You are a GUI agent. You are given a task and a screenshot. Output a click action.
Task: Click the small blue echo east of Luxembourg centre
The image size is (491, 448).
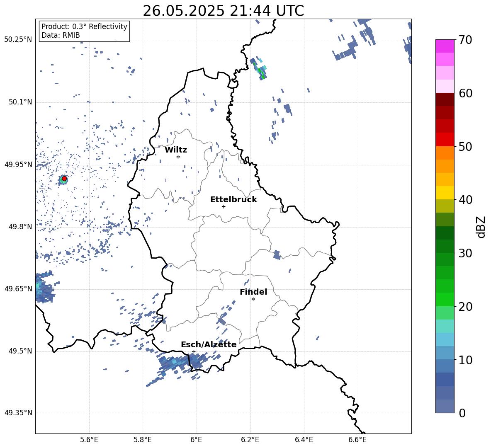(x=277, y=254)
